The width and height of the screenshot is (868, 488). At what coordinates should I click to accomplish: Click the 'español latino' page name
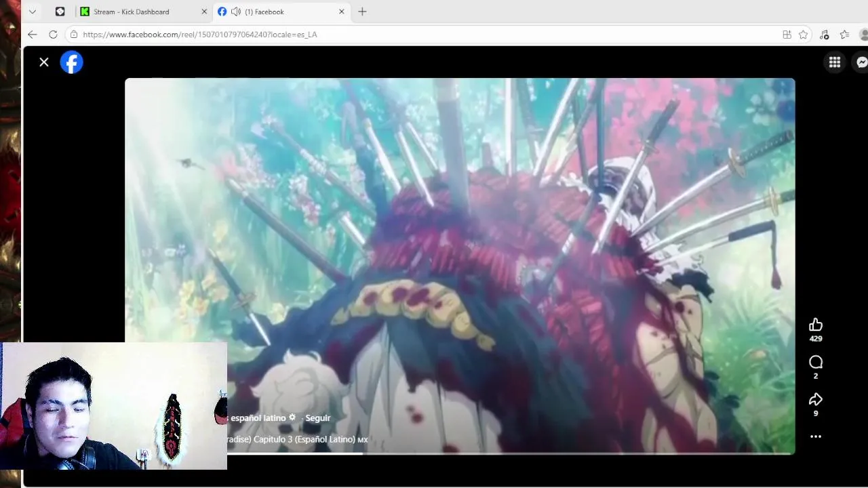coord(258,418)
